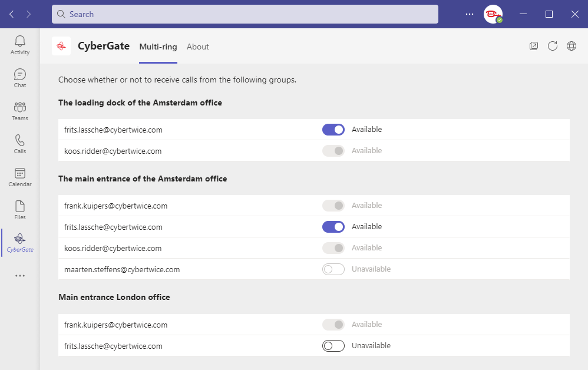Toggle frank.kuipers switch under Amsterdam main entrance

coord(333,206)
